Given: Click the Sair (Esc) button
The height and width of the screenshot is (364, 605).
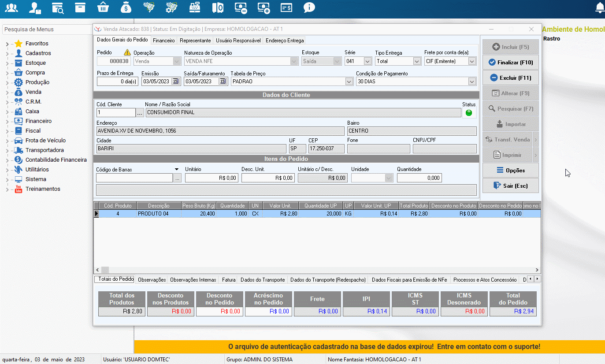Looking at the screenshot, I should click(x=511, y=186).
